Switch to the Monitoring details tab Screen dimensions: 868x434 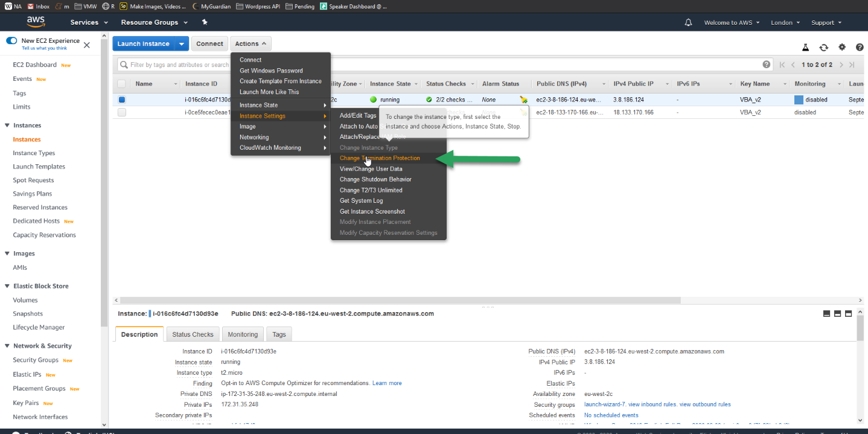pos(243,334)
